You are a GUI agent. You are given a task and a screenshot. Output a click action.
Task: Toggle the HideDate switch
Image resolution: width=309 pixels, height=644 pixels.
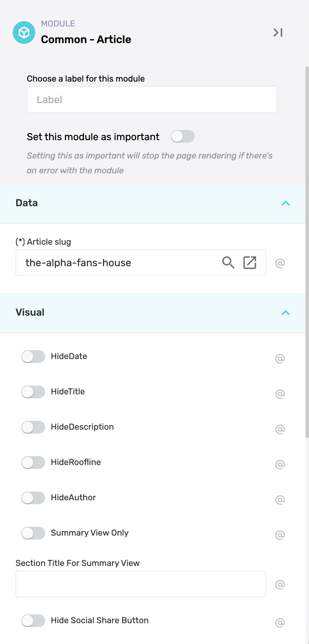click(x=33, y=357)
